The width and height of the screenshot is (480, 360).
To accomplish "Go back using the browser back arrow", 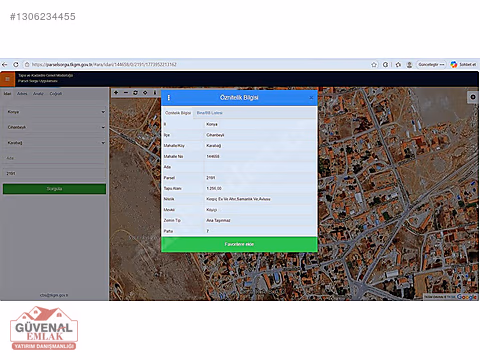I will 5,64.
